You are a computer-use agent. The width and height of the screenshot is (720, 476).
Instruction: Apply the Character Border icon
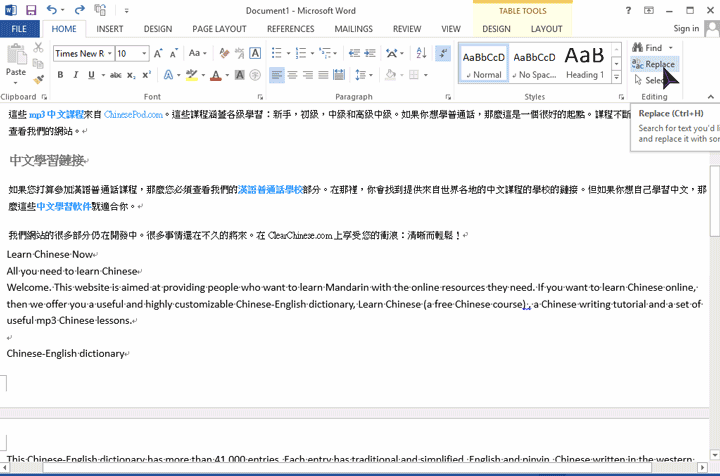(x=255, y=53)
